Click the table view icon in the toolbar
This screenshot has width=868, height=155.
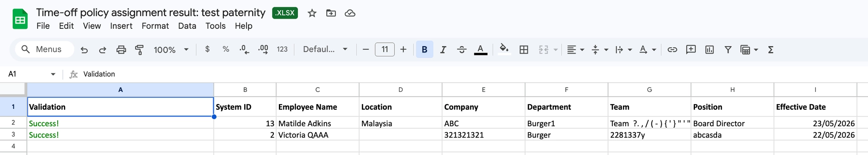[745, 50]
